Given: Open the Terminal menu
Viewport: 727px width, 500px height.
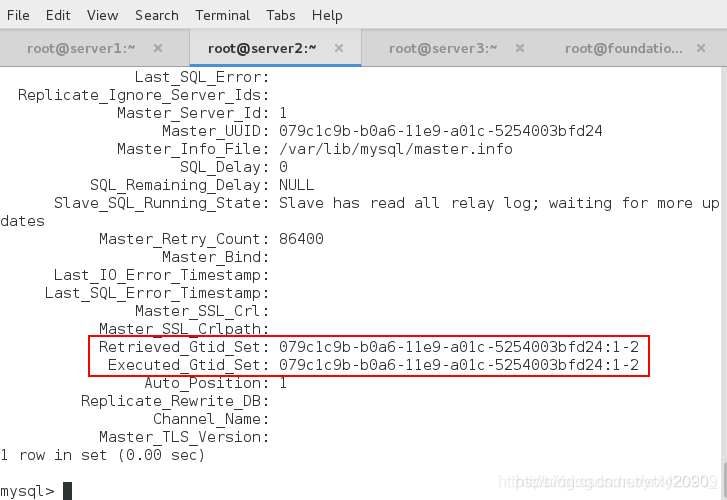Looking at the screenshot, I should pos(222,15).
